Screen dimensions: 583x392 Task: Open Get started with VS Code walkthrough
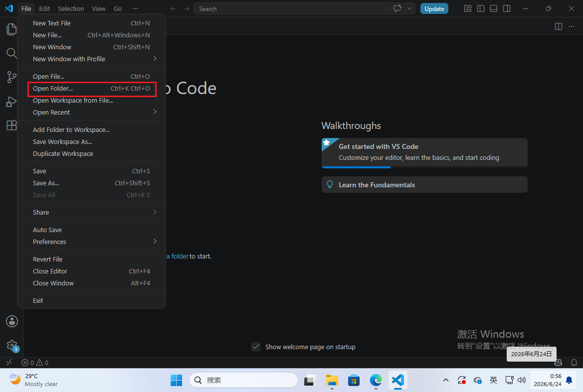[424, 152]
